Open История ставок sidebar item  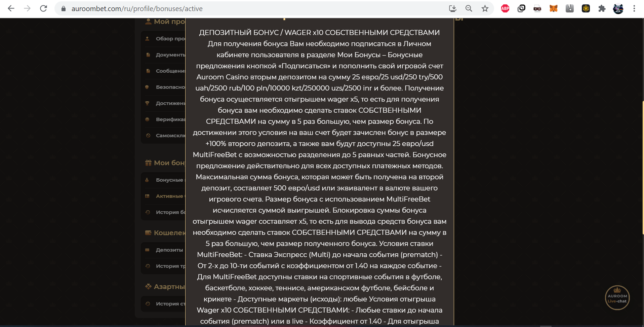point(163,304)
